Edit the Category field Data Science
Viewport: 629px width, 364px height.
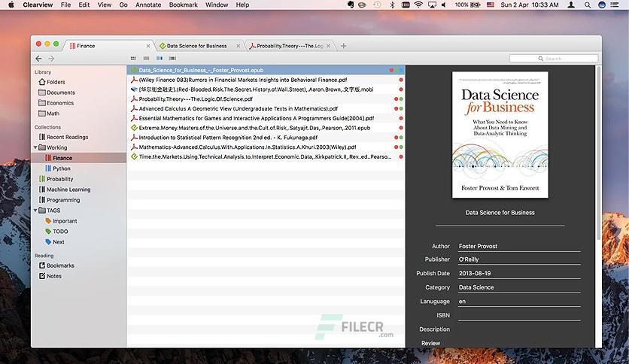coord(519,287)
